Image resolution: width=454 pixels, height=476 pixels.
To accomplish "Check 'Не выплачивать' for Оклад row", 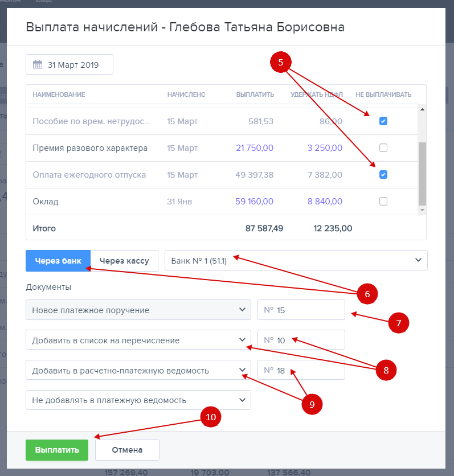I will (383, 201).
